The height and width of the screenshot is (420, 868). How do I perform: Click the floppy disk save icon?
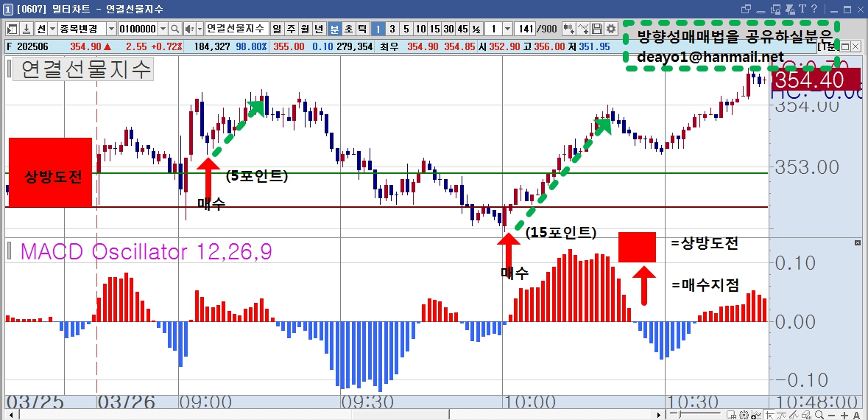597,29
